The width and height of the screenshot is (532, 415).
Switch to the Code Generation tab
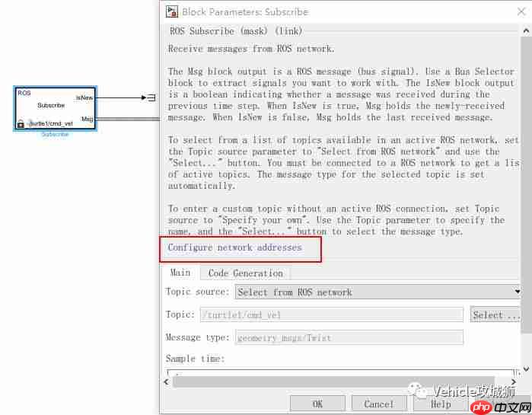[x=245, y=273]
